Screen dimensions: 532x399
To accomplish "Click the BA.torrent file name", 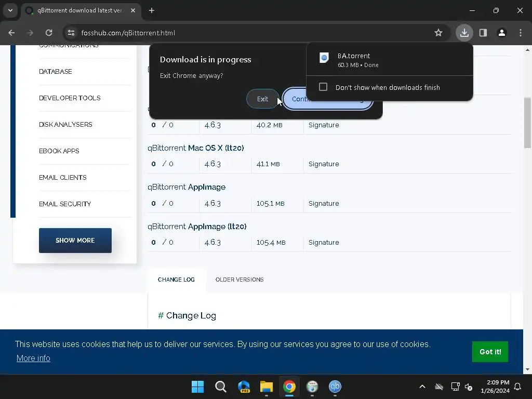I will coord(353,56).
